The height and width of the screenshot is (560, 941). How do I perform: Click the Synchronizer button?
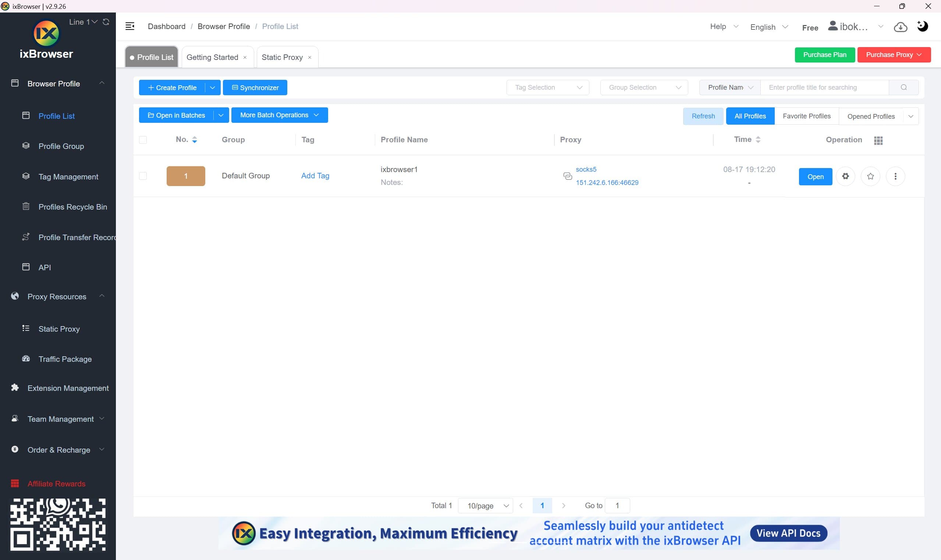255,88
